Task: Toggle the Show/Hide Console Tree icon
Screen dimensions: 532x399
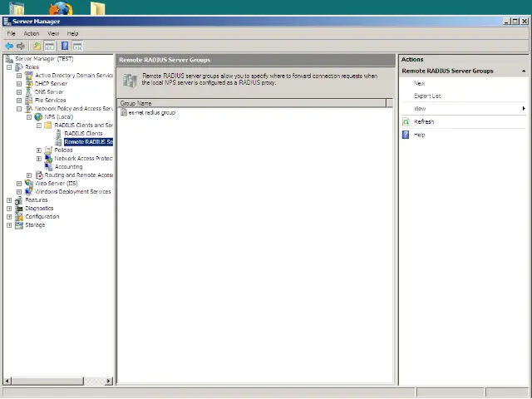Action: click(x=49, y=46)
